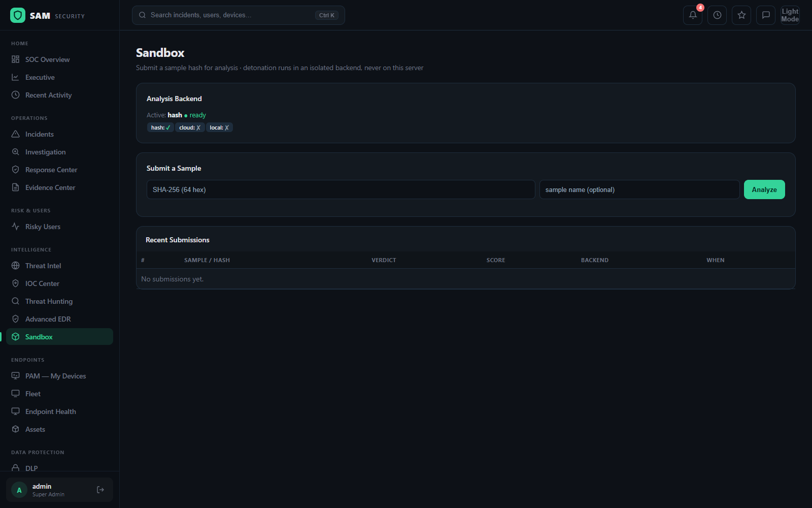The height and width of the screenshot is (508, 812).
Task: Navigate to Risky Users
Action: click(59, 227)
